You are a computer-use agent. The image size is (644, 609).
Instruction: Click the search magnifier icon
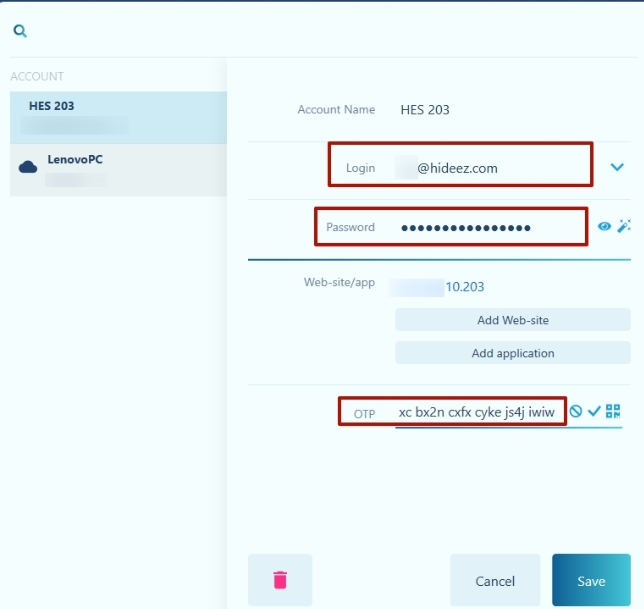pos(19,31)
